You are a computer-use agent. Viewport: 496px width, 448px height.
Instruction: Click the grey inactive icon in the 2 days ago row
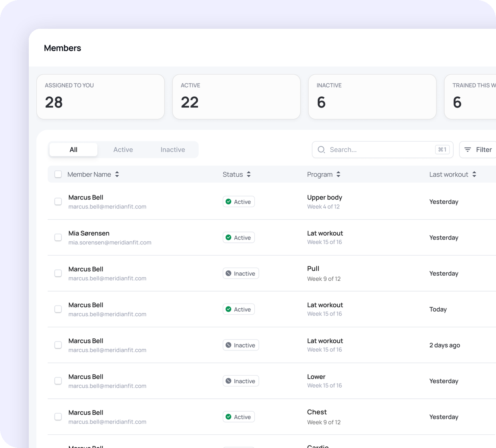228,345
